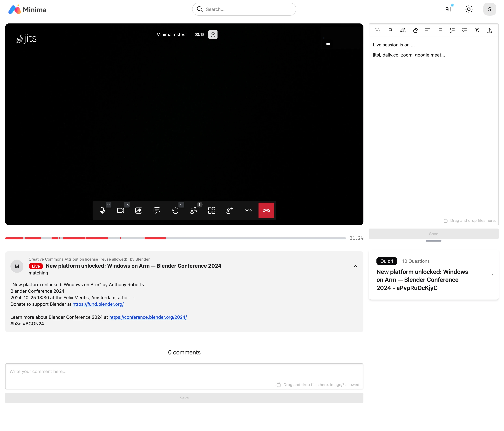Toggle the camera on or off
This screenshot has width=504, height=431.
click(x=120, y=210)
